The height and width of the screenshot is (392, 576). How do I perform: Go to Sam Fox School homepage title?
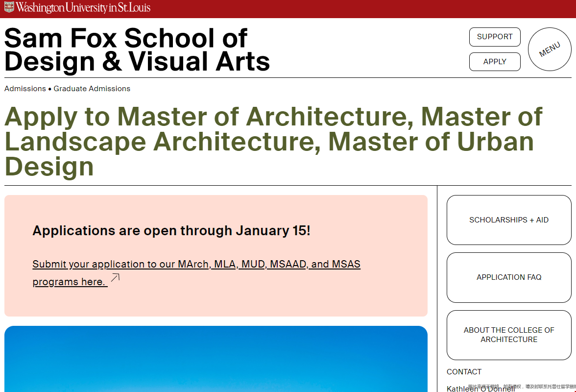pos(137,50)
